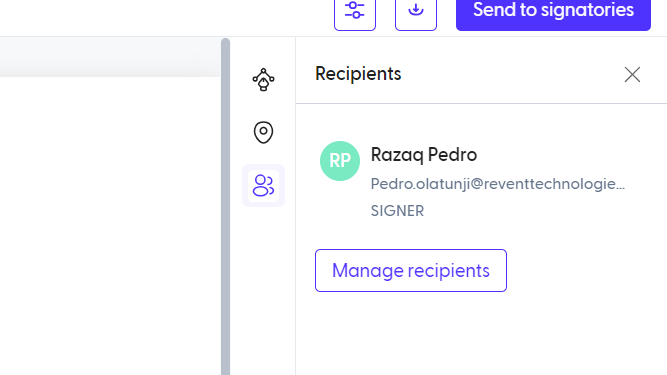
Task: Click the white document page area
Action: pos(110,226)
